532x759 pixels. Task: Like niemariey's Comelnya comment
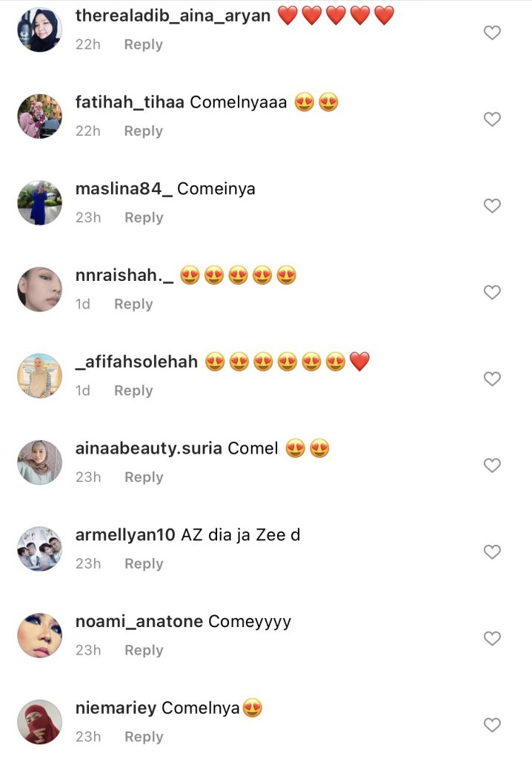(492, 725)
